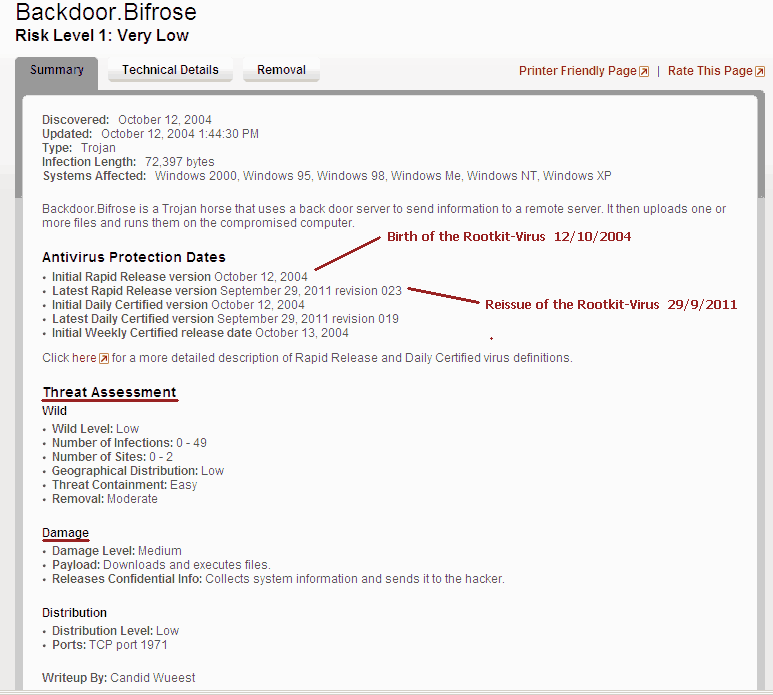Click the Distribution section heading
This screenshot has width=773, height=695.
(74, 612)
